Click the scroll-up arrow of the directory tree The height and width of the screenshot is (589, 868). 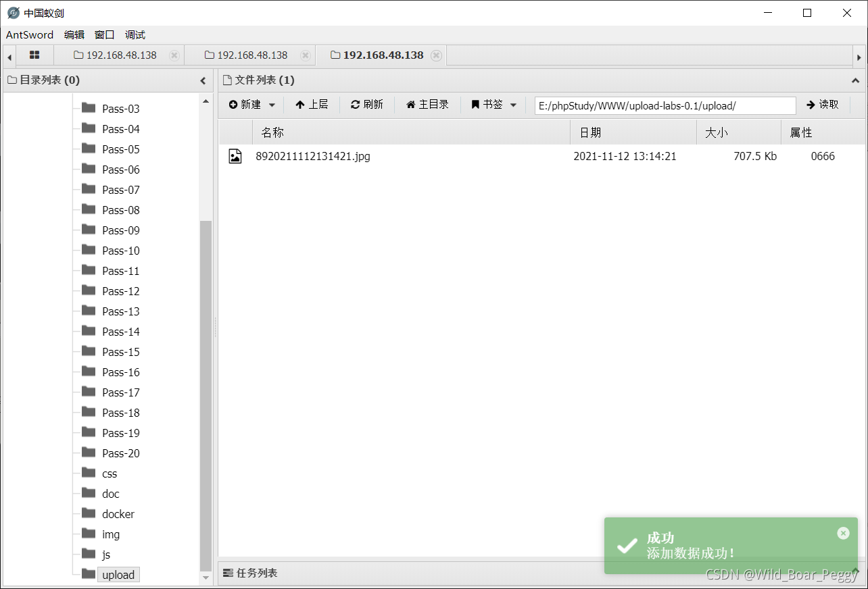point(206,101)
